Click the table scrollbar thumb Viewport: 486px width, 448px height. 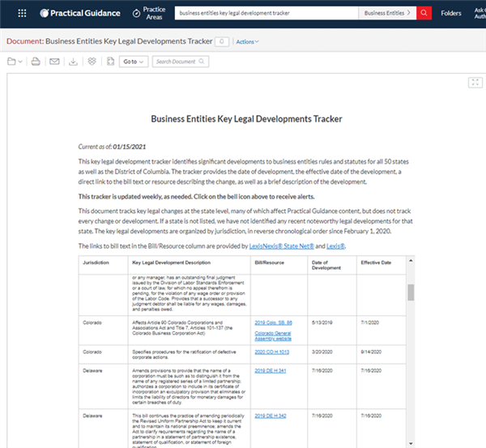(411, 292)
